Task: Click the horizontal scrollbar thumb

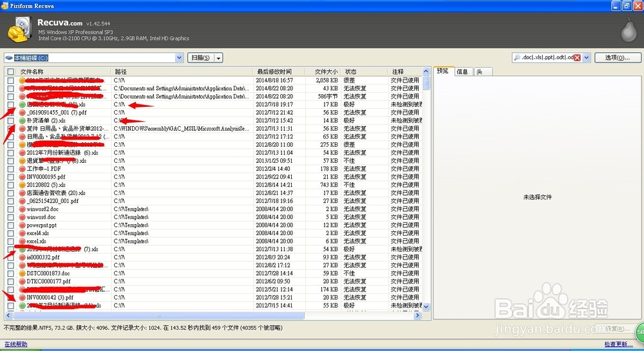Action: pyautogui.click(x=159, y=316)
